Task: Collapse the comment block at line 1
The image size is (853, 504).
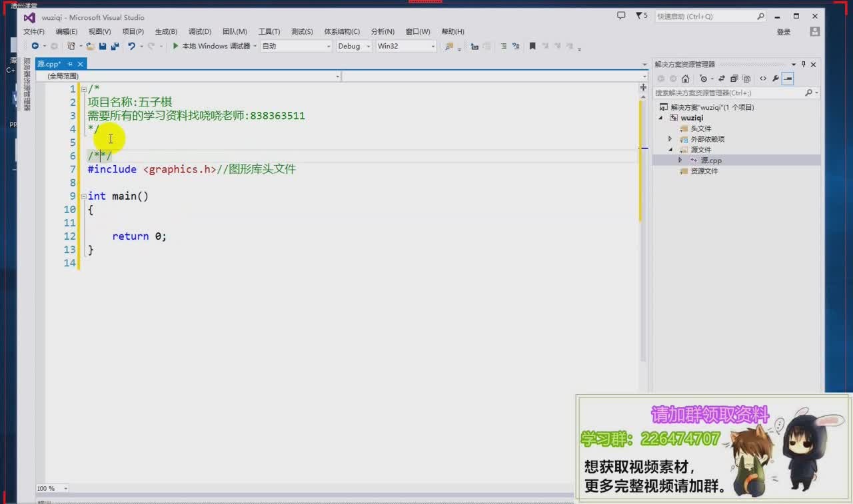Action: click(x=83, y=89)
